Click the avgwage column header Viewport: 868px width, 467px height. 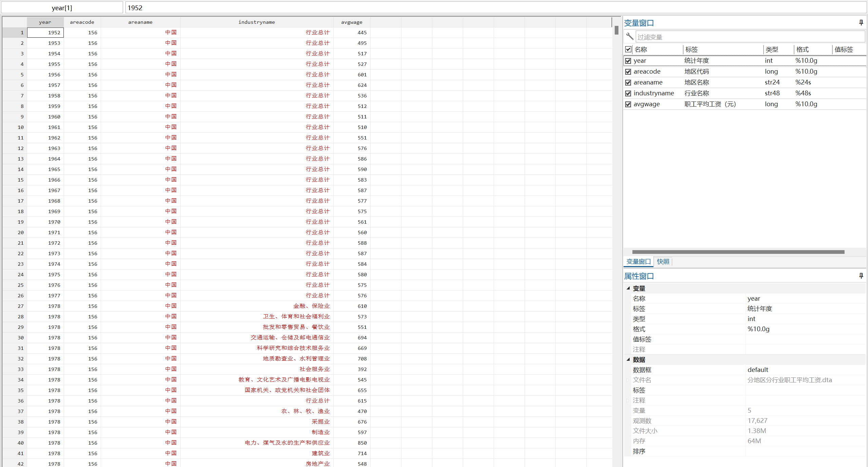click(352, 22)
